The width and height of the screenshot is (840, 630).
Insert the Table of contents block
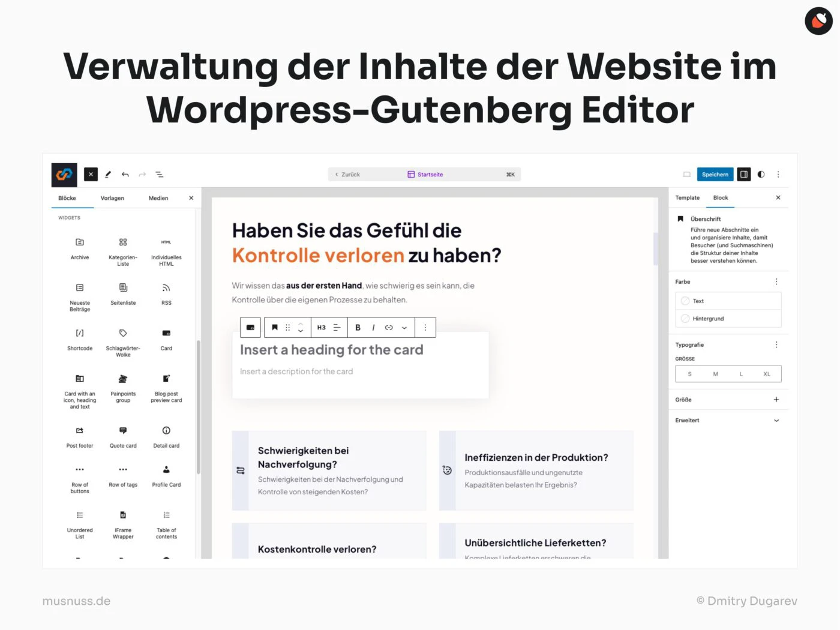[166, 524]
